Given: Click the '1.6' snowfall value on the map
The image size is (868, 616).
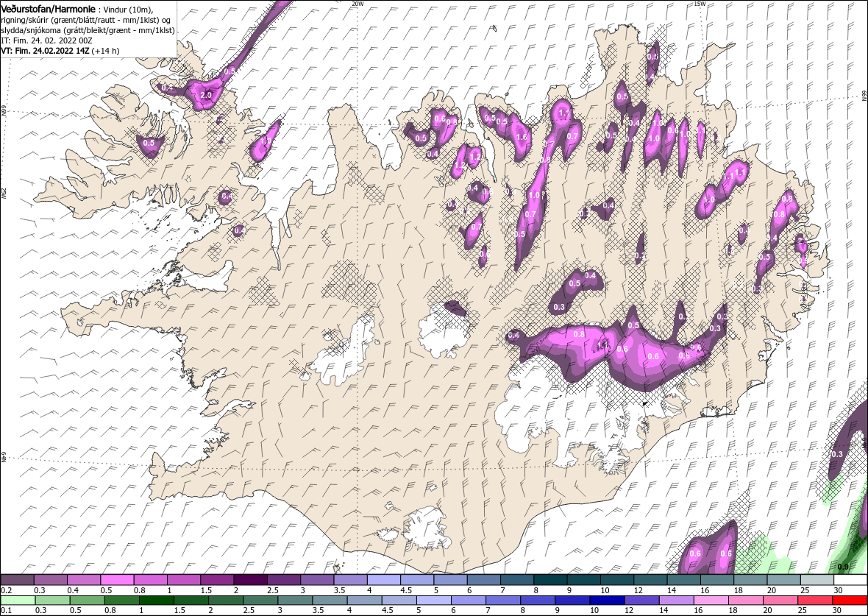Looking at the screenshot, I should tap(522, 138).
